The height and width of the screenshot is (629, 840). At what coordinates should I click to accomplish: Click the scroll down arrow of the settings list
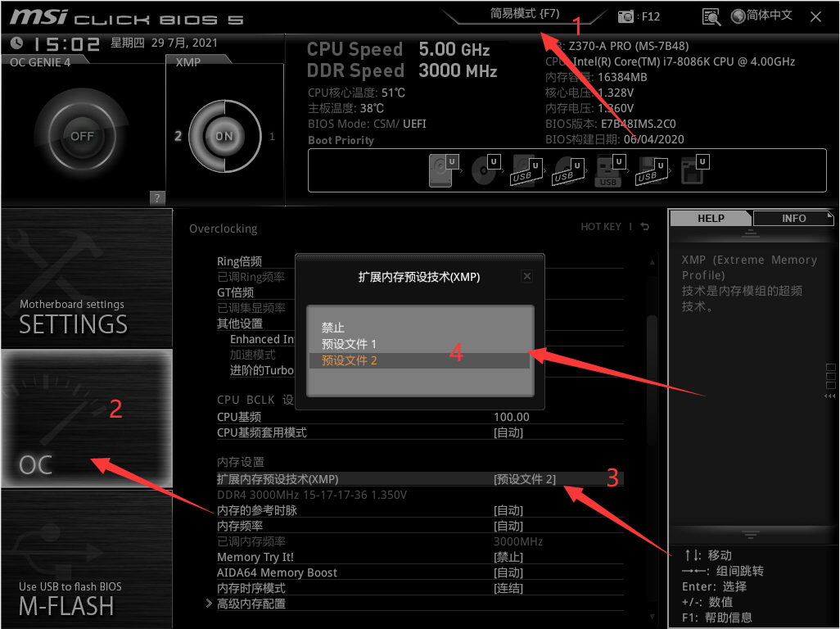[x=652, y=617]
